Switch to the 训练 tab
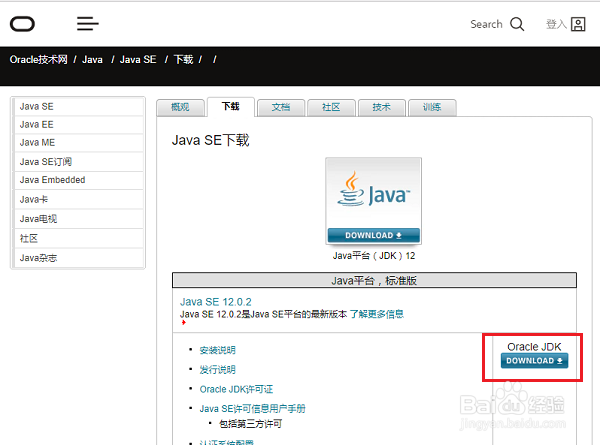The image size is (600, 445). [x=432, y=107]
